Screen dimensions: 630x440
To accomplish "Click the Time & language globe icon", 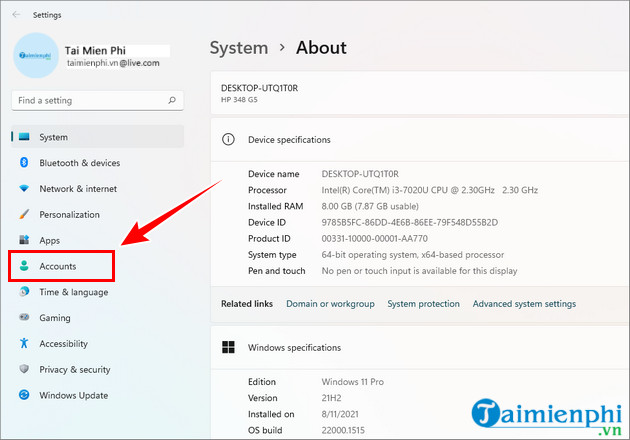I will (24, 292).
